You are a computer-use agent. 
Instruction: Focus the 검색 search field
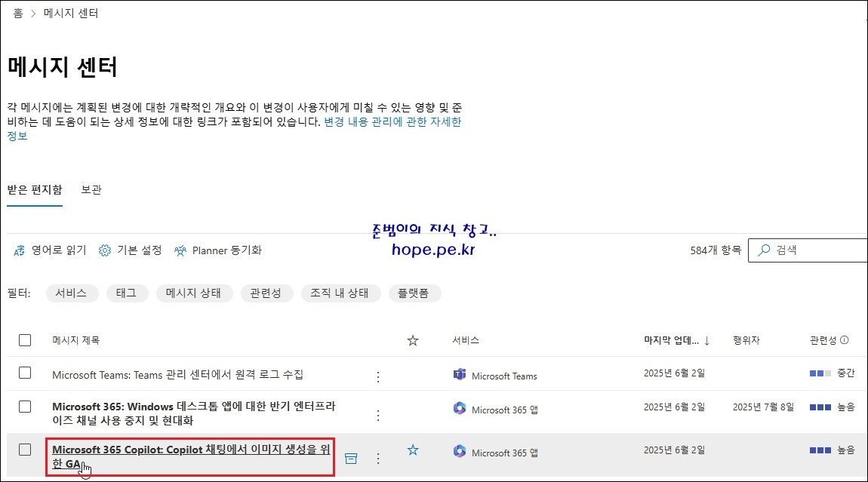808,250
